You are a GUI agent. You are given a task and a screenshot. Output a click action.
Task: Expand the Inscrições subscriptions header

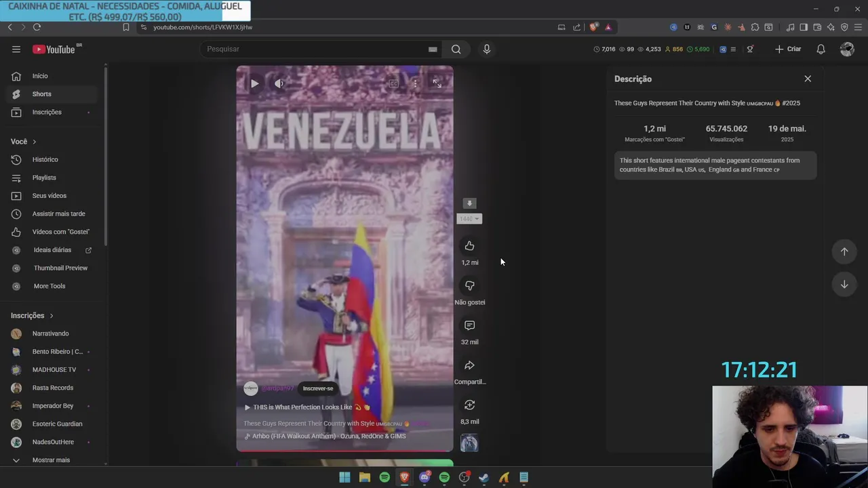(32, 316)
